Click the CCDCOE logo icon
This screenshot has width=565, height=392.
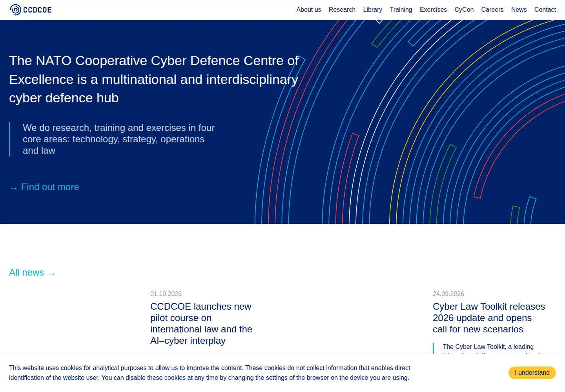point(31,10)
